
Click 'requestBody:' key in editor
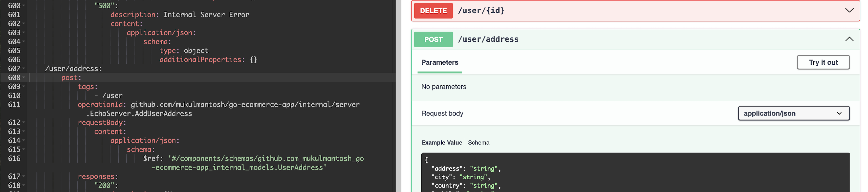pyautogui.click(x=102, y=122)
